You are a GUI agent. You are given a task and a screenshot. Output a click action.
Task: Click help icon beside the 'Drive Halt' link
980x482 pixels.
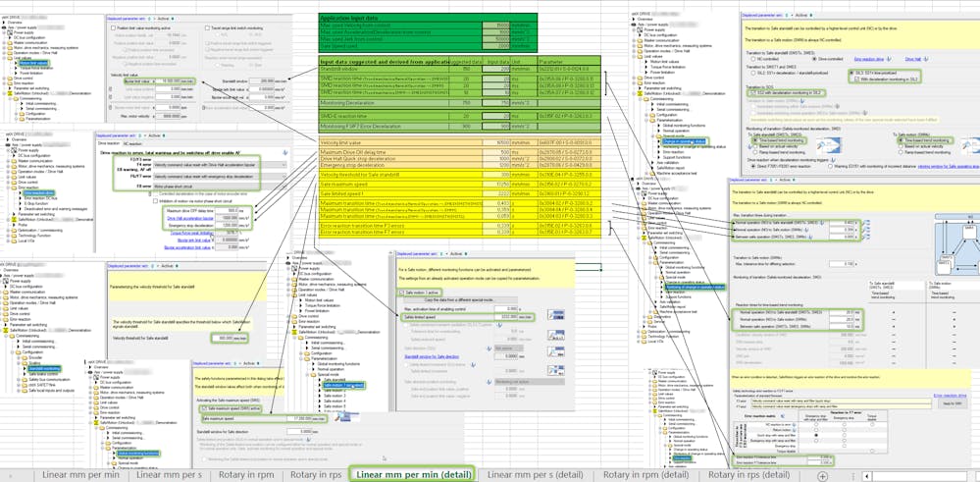point(924,59)
